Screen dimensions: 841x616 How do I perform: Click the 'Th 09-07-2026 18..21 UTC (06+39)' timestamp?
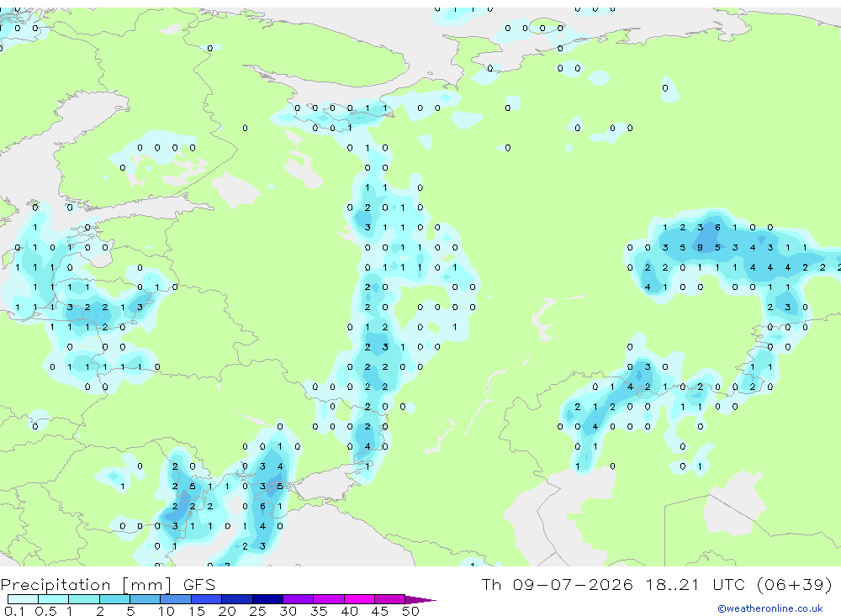(657, 584)
